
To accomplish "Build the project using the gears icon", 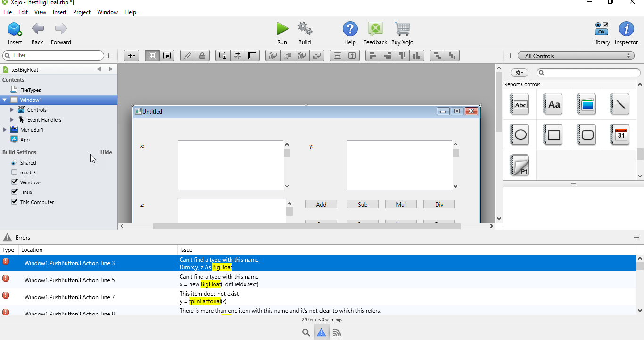I will pos(305,29).
